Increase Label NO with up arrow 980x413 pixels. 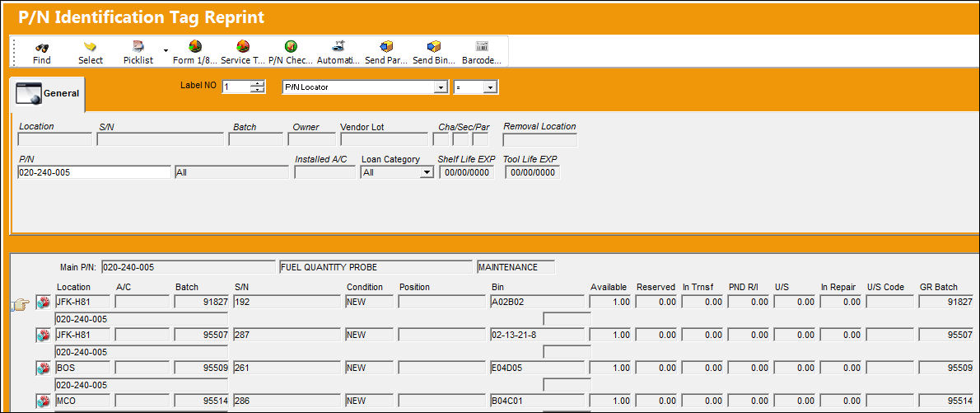point(258,84)
